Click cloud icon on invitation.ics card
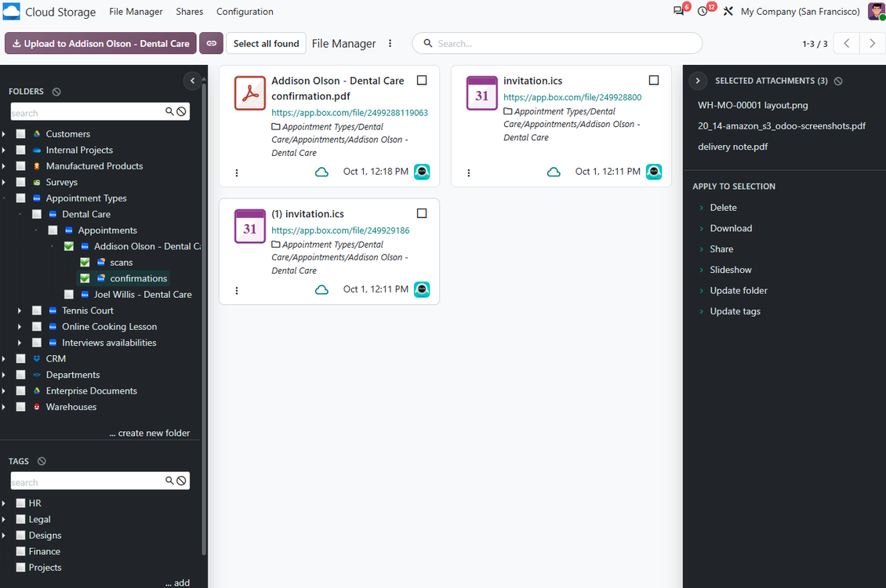The width and height of the screenshot is (886, 588). coord(554,172)
